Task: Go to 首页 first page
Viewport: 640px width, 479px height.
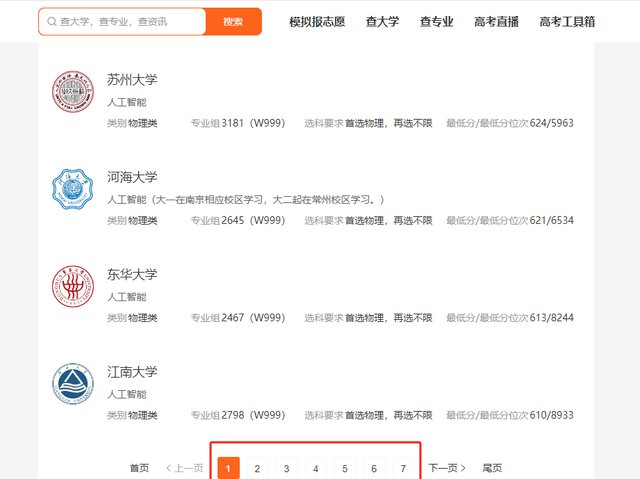Action: 139,468
